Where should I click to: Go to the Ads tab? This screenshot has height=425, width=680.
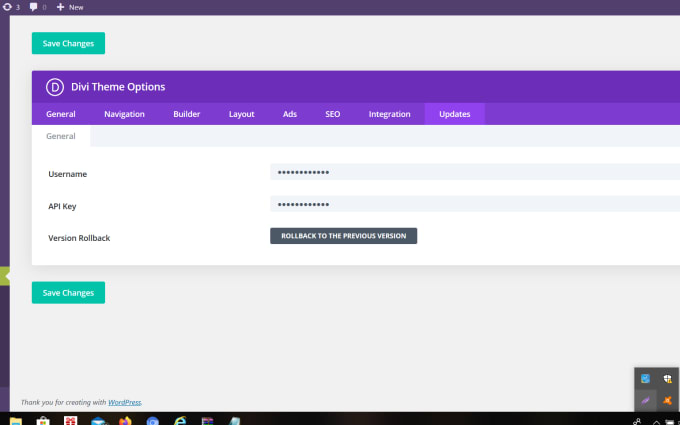click(x=290, y=114)
